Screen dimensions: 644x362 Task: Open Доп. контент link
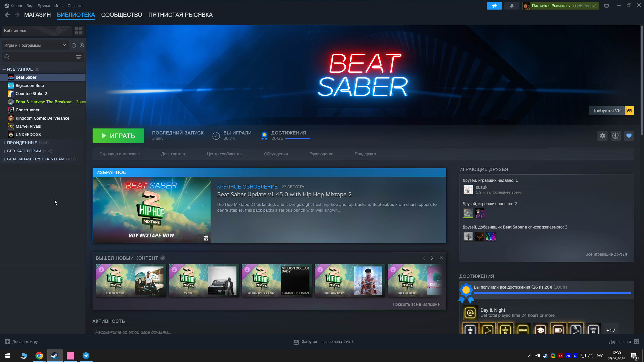(x=173, y=154)
